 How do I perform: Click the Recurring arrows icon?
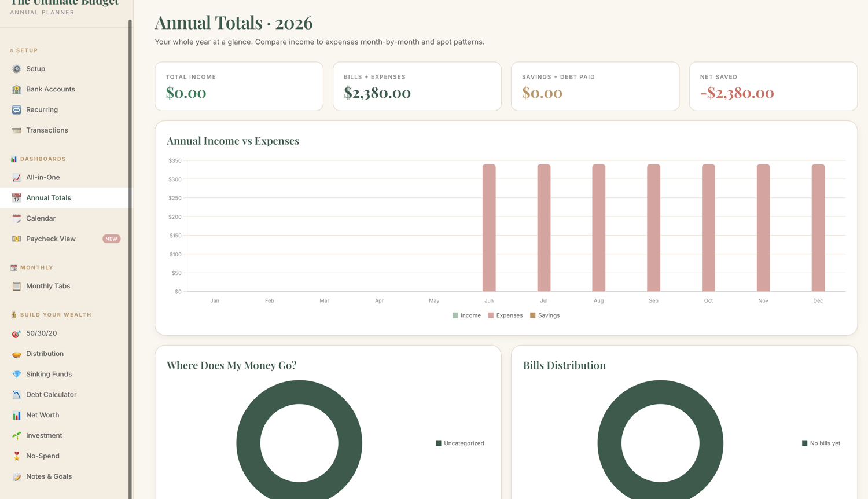[x=16, y=109]
